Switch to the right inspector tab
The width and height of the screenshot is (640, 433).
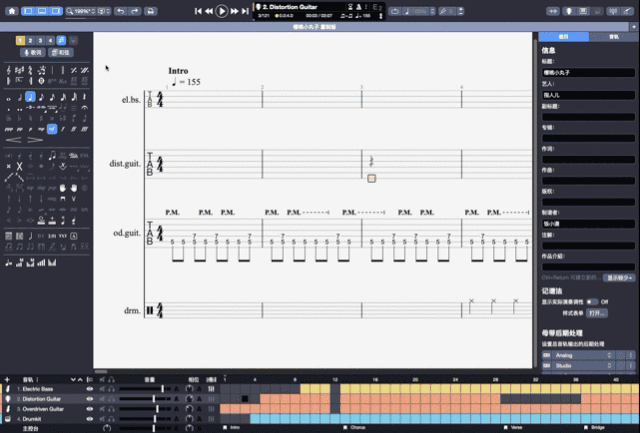(612, 35)
